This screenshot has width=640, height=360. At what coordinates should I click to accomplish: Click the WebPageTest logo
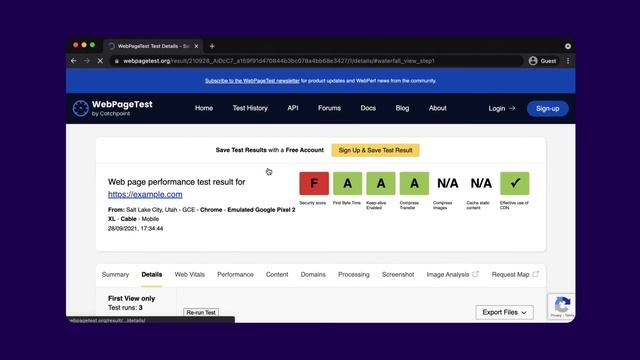[x=113, y=108]
